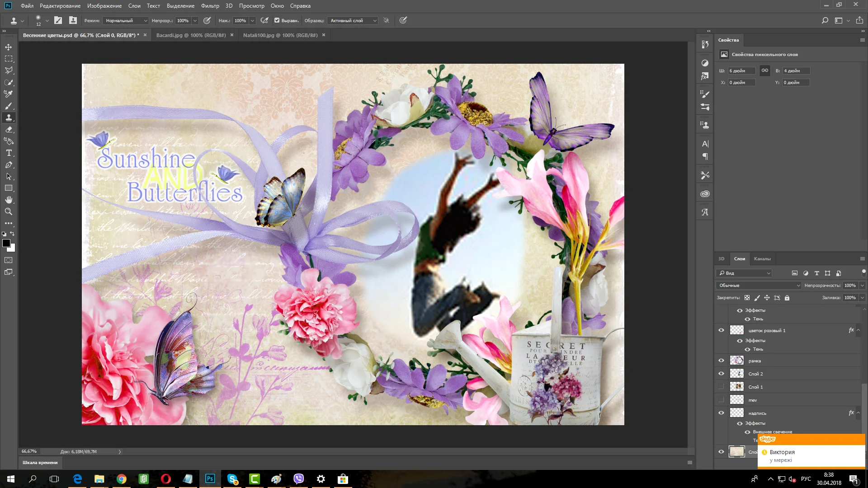Select the Brush tool
This screenshot has height=488, width=868.
[9, 106]
